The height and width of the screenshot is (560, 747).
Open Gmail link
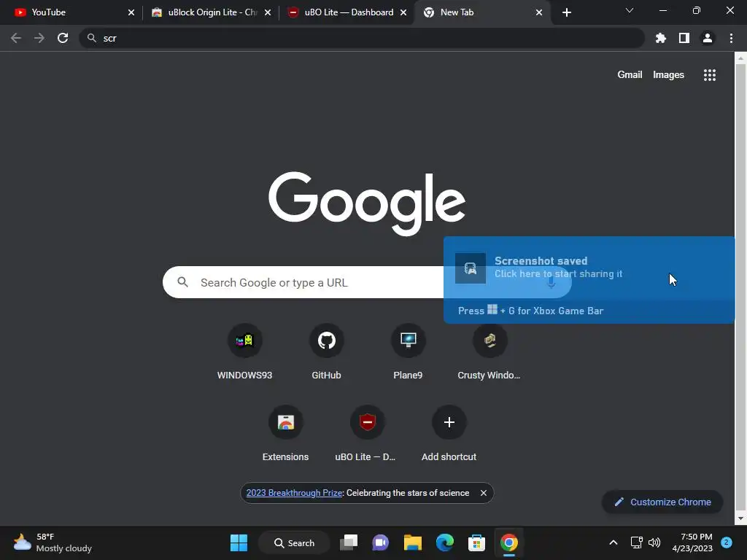tap(630, 75)
